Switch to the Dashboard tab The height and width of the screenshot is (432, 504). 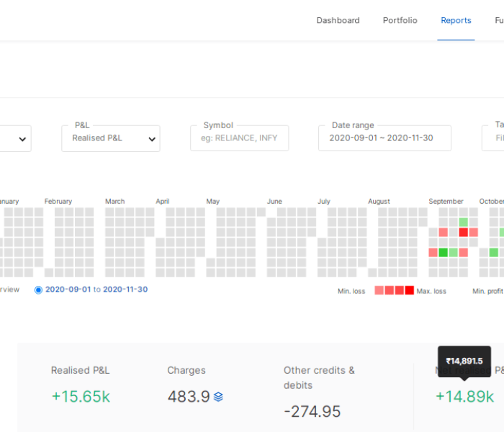point(338,20)
